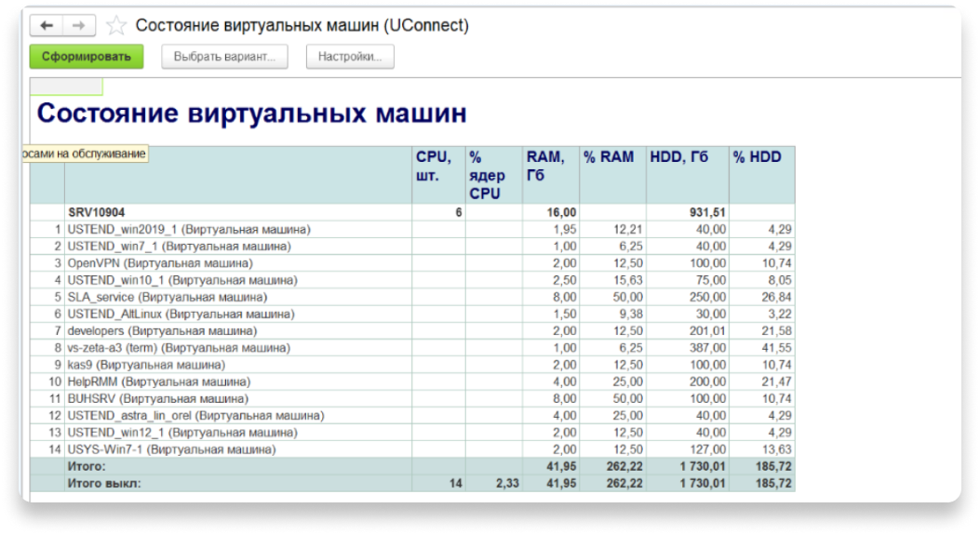The image size is (980, 535).
Task: Select the SRV10904 server row
Action: (x=412, y=212)
